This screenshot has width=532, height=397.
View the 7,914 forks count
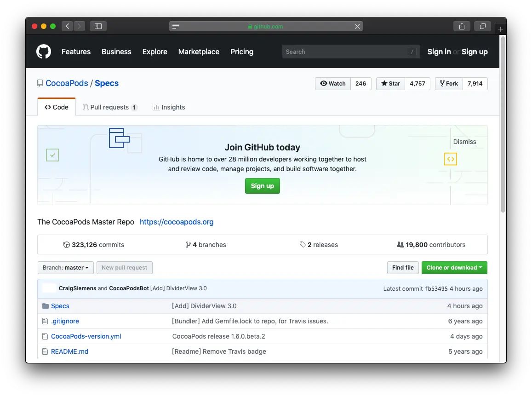tap(475, 83)
